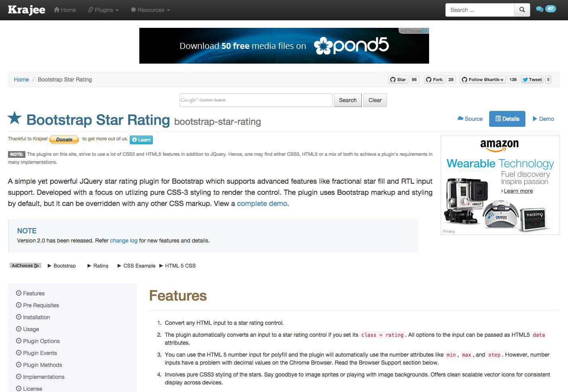The height and width of the screenshot is (392, 568).
Task: Click the CSS Example ad link
Action: coord(139,266)
